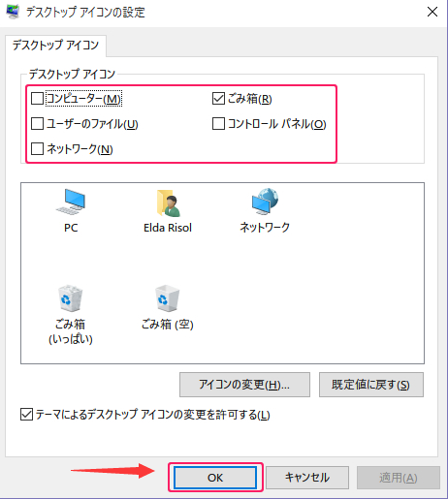Screen dimensions: 448x499
Task: Confirm settings with the OK button
Action: tap(215, 478)
